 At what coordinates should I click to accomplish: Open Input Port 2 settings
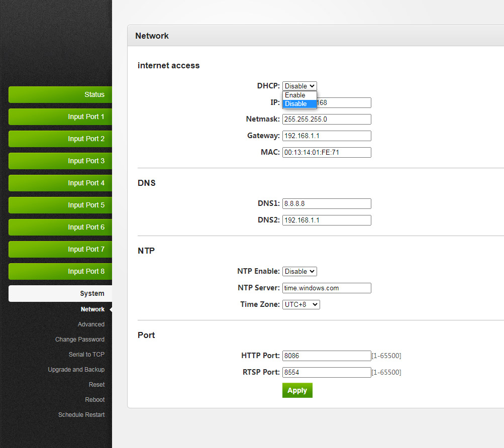(x=60, y=139)
